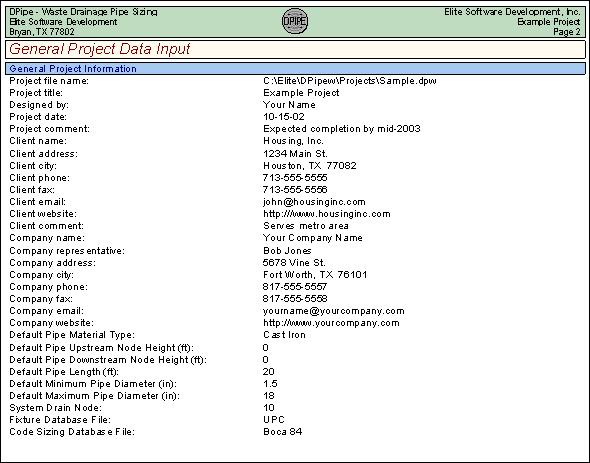The width and height of the screenshot is (590, 463).
Task: Click the john@housinginc.com email address
Action: tap(314, 202)
